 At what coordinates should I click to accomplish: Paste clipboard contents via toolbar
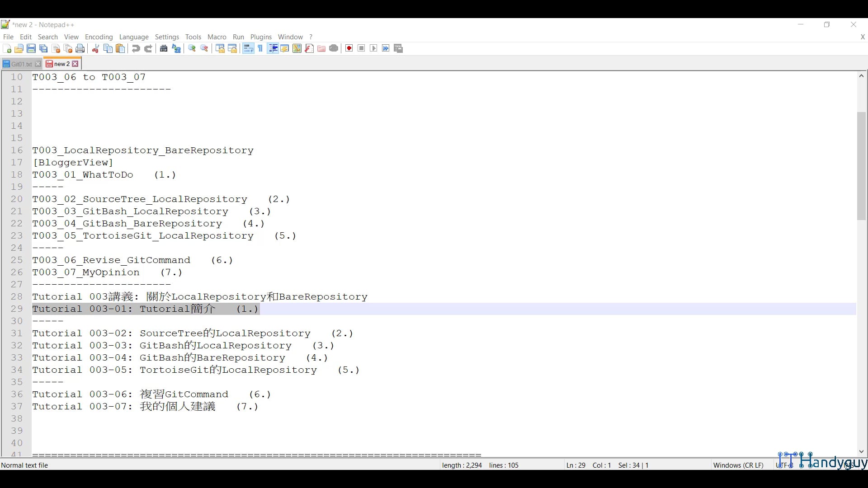click(120, 48)
